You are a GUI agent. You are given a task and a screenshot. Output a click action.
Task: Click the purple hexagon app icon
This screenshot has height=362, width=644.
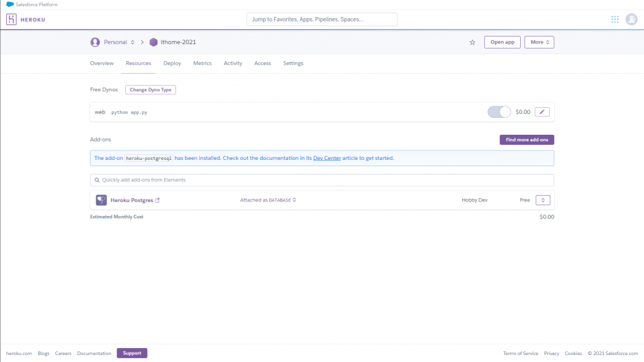(x=153, y=42)
